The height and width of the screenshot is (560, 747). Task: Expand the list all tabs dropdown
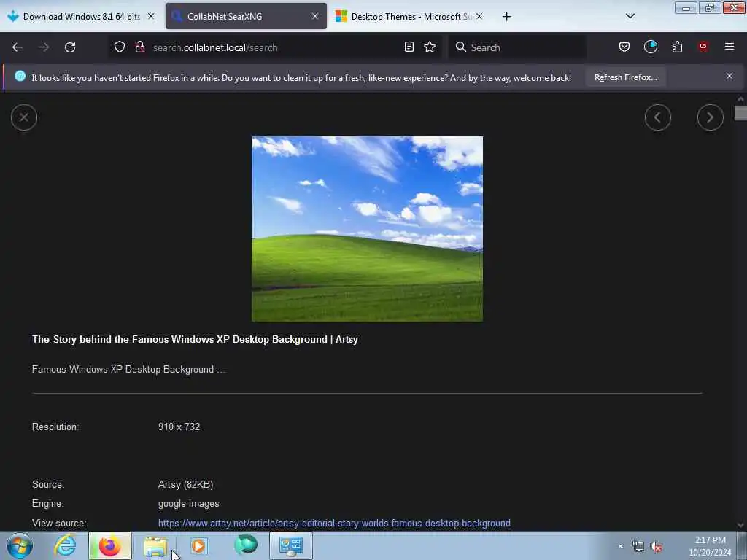(630, 16)
